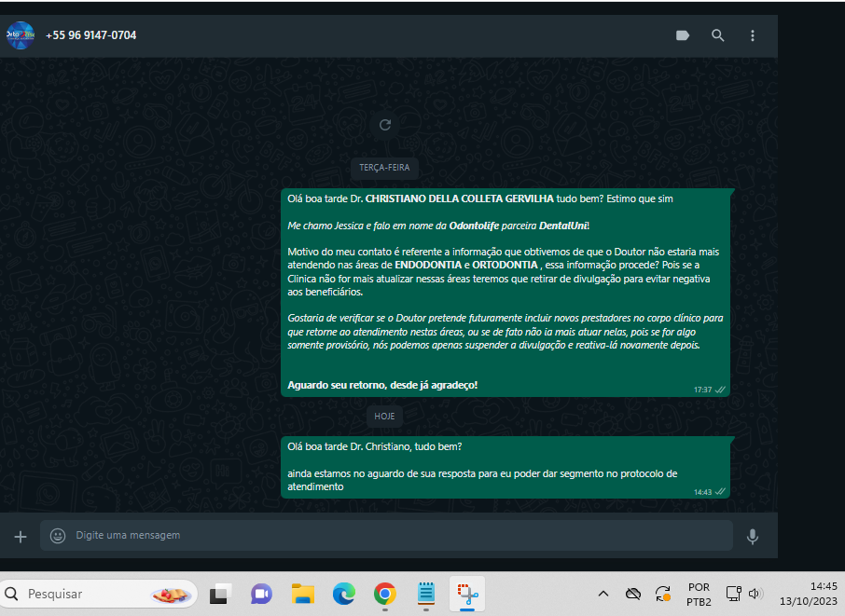Load older messages with the refresh icon
Viewport: 845px width, 616px height.
click(x=385, y=125)
